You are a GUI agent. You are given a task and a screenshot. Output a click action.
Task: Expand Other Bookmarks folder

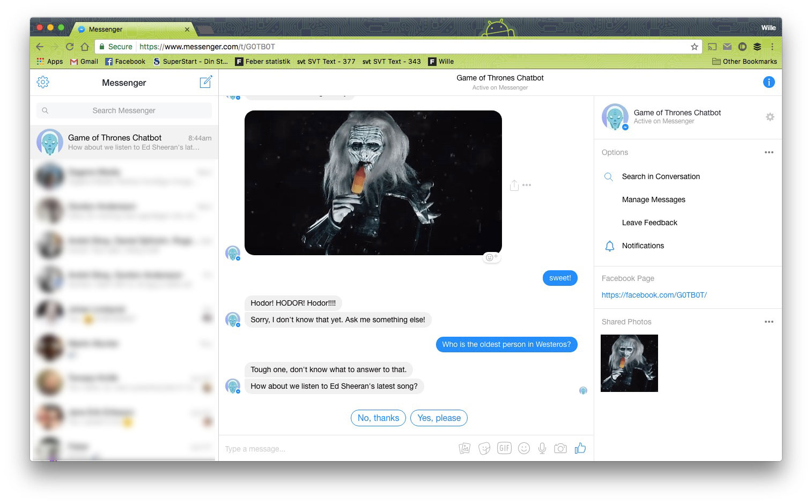pos(744,62)
